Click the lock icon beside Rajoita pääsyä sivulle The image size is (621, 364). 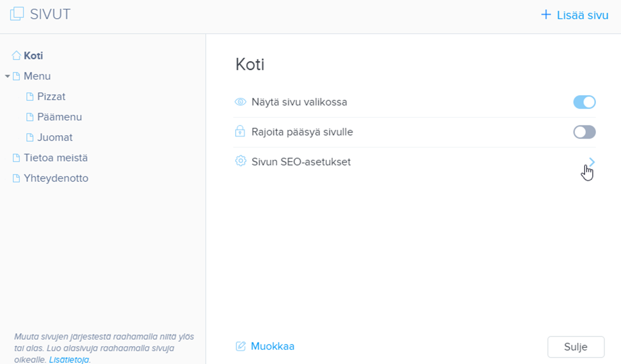coord(240,132)
